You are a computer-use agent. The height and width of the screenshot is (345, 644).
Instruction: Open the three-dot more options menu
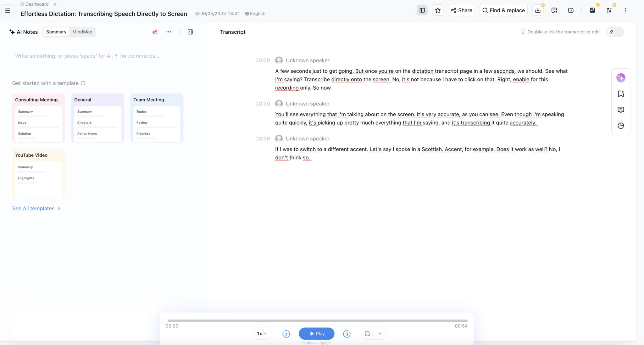626,10
